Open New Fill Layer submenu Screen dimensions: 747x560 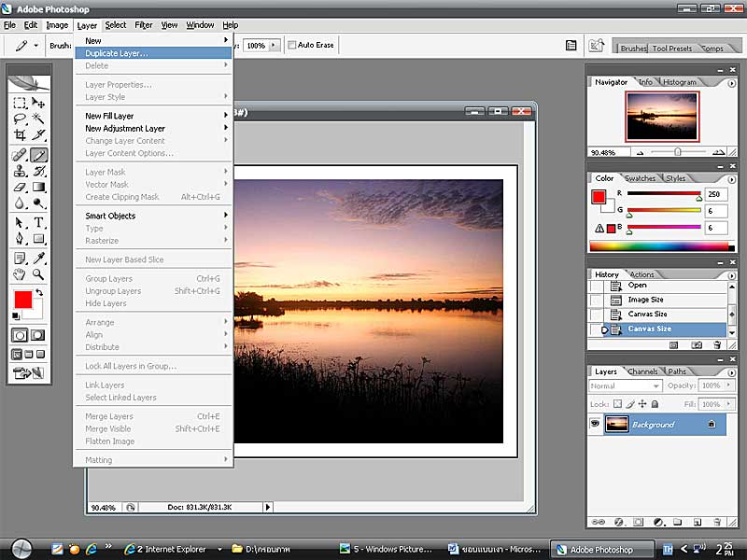[x=153, y=116]
